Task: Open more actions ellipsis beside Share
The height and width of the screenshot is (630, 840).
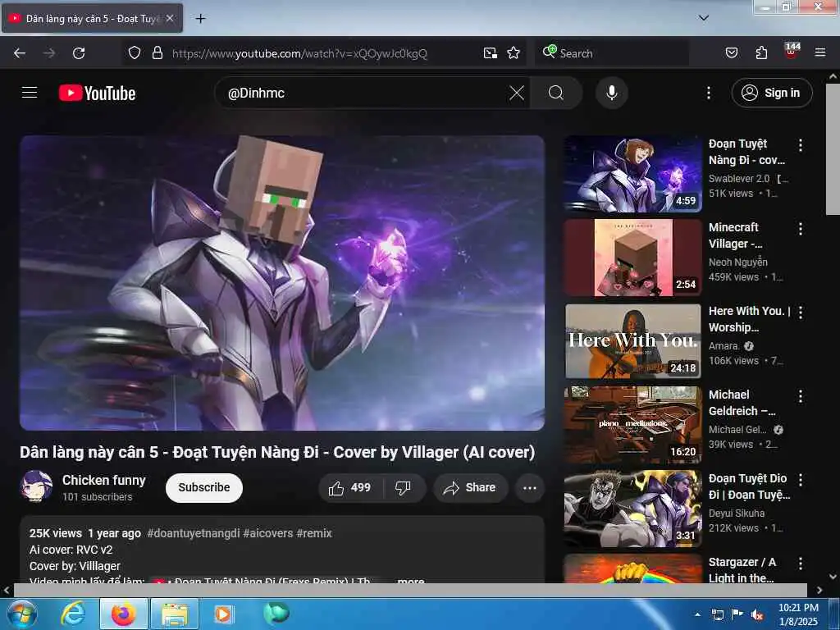Action: tap(529, 488)
